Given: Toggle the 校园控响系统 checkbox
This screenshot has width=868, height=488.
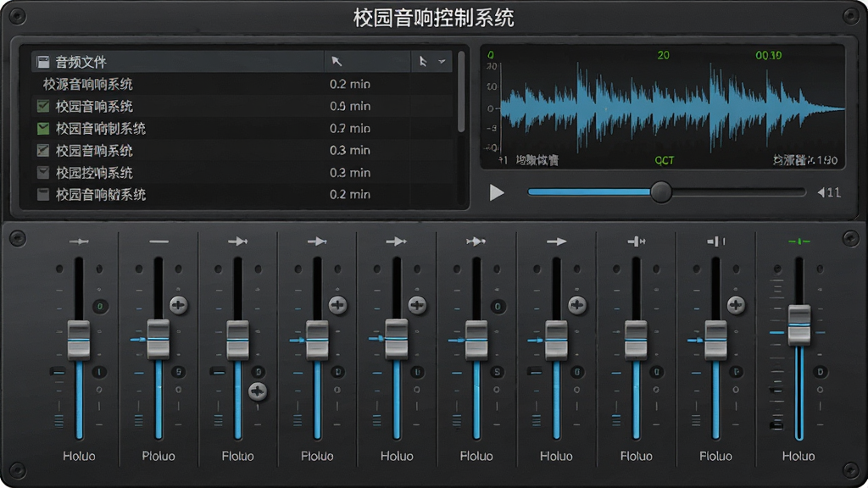Looking at the screenshot, I should click(x=42, y=172).
